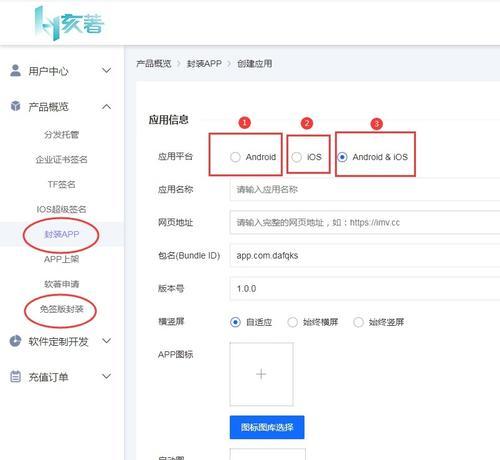
Task: Click the 横竖屏 field label
Action: (171, 322)
